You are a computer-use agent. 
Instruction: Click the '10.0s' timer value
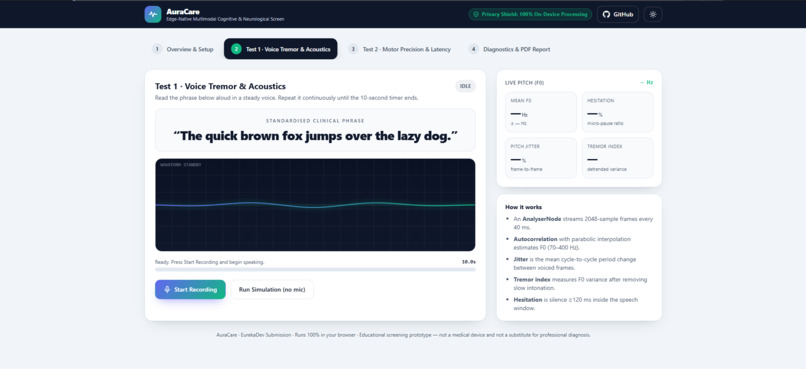point(469,262)
